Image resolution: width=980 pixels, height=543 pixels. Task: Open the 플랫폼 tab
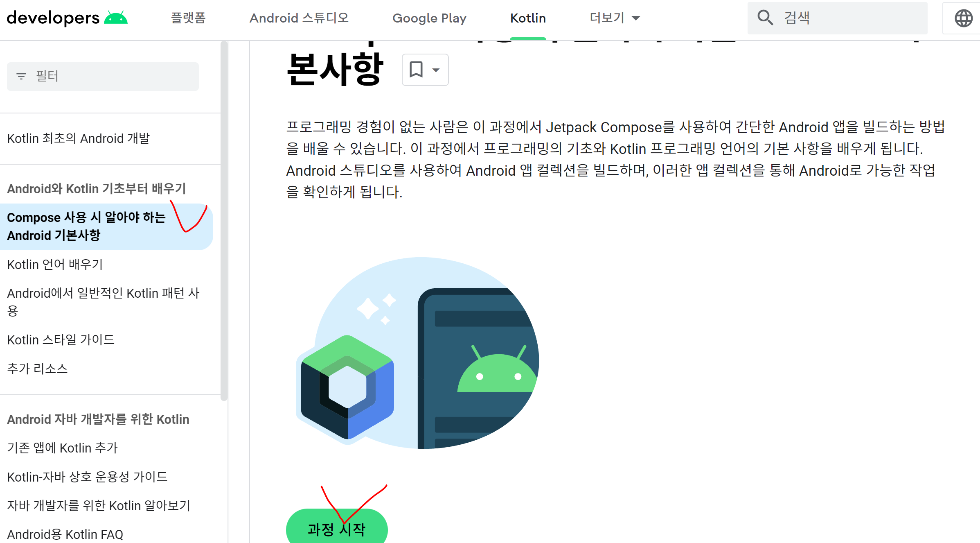(188, 18)
